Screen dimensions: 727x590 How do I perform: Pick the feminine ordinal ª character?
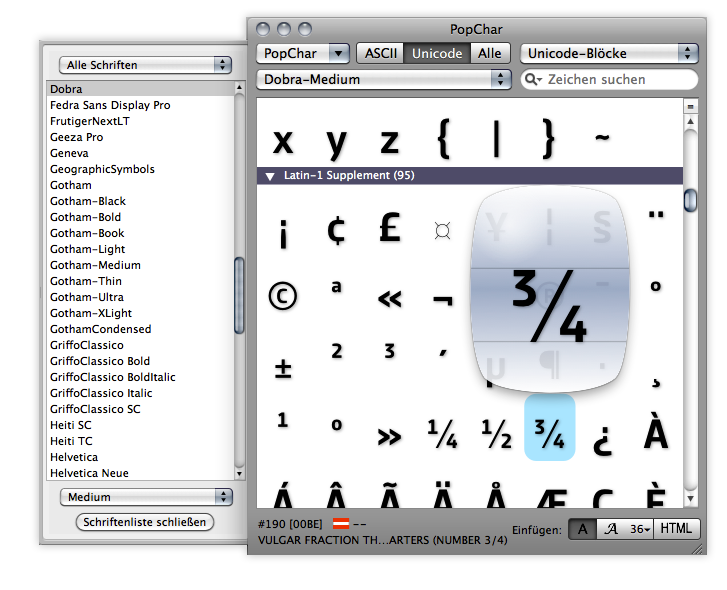coord(337,286)
